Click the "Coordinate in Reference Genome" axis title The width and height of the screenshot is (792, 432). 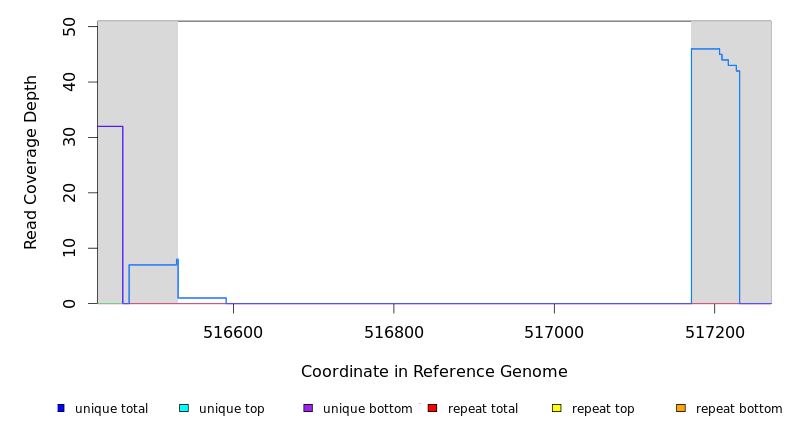coord(434,372)
